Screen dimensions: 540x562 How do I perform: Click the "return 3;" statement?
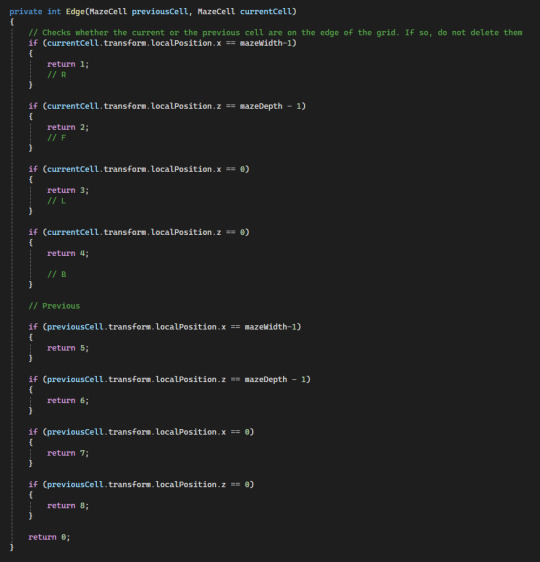(x=68, y=190)
